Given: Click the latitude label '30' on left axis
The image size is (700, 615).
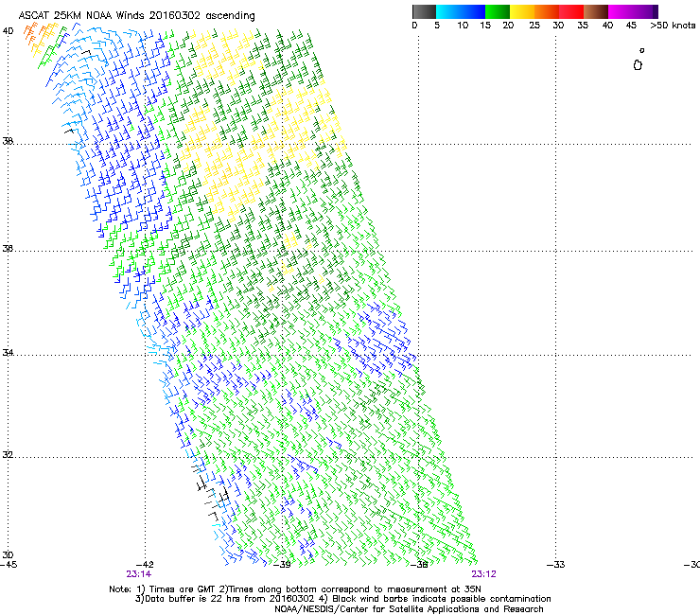Looking at the screenshot, I should pos(8,555).
